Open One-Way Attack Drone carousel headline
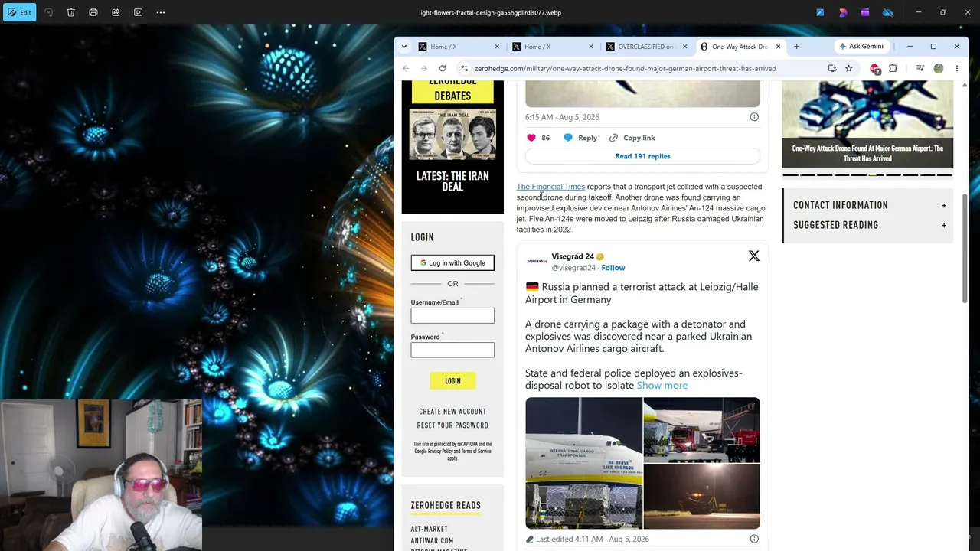Image resolution: width=980 pixels, height=551 pixels. (x=867, y=153)
